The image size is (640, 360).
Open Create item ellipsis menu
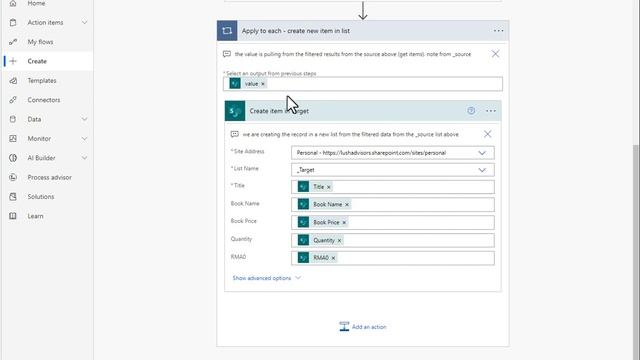[491, 111]
